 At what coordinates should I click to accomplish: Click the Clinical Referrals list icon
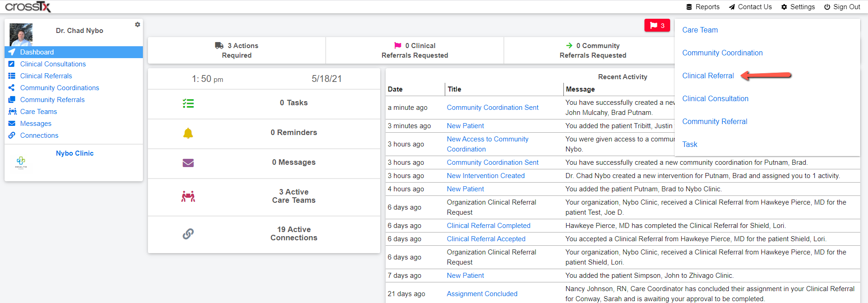12,76
